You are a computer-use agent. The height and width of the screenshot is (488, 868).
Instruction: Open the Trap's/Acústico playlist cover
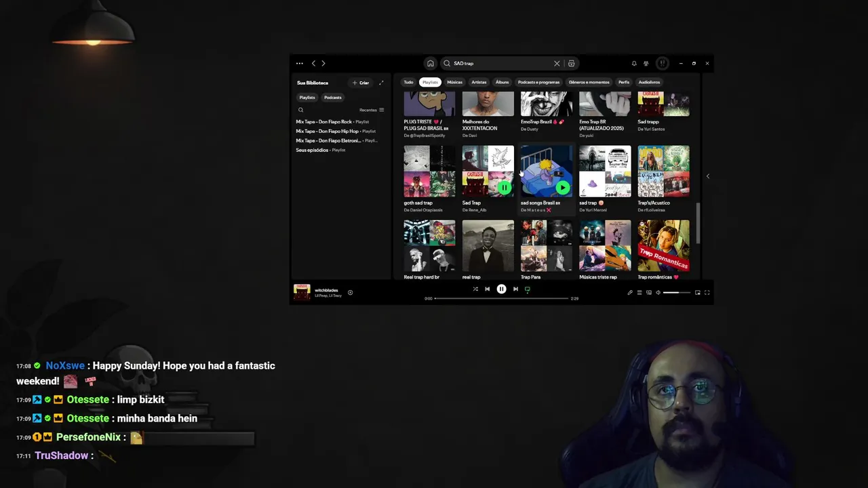coord(663,171)
